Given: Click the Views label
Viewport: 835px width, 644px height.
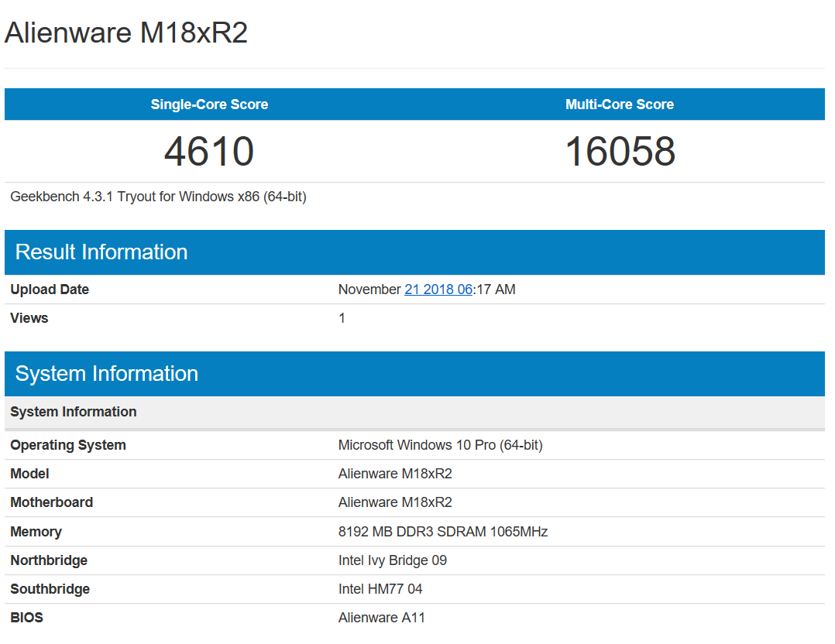Looking at the screenshot, I should [x=29, y=318].
